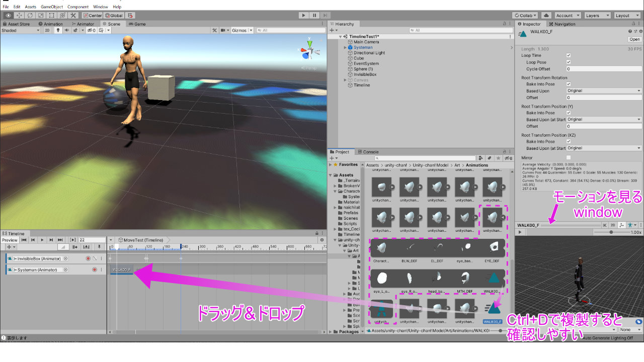Toggle the Loop Pose checkbox
The image size is (644, 362).
click(x=569, y=62)
